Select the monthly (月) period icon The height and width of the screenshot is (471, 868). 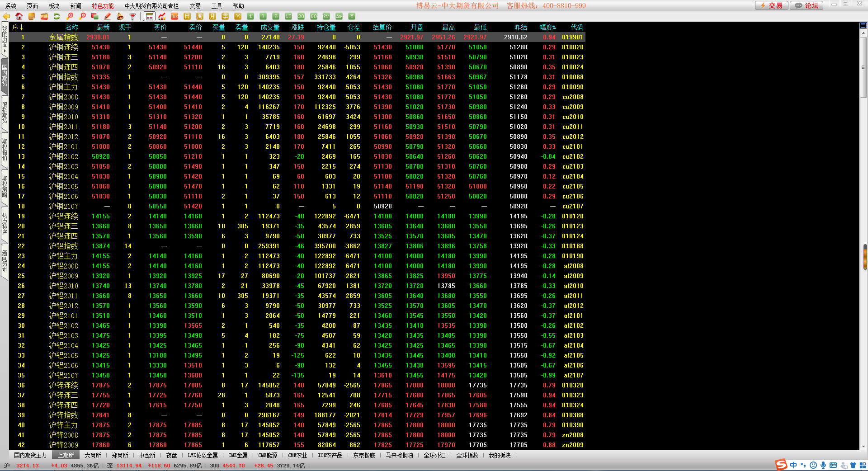point(212,16)
